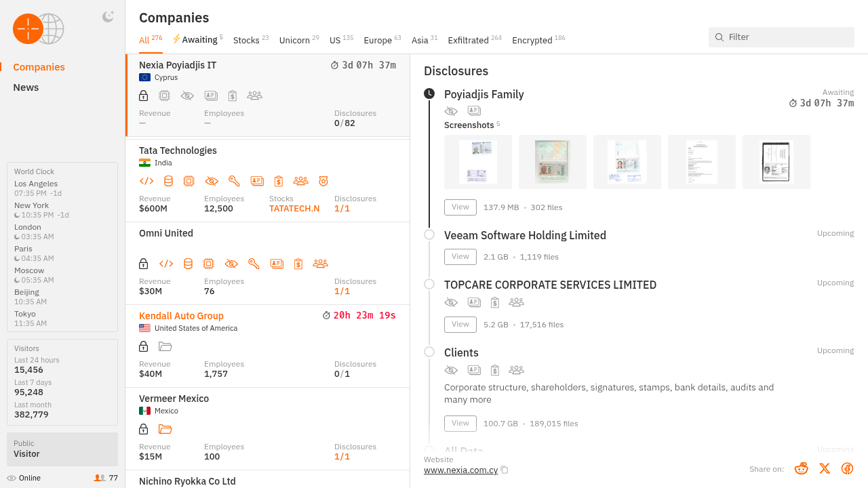
Task: Click the folder icon under Kendall Auto Group
Action: tap(165, 346)
